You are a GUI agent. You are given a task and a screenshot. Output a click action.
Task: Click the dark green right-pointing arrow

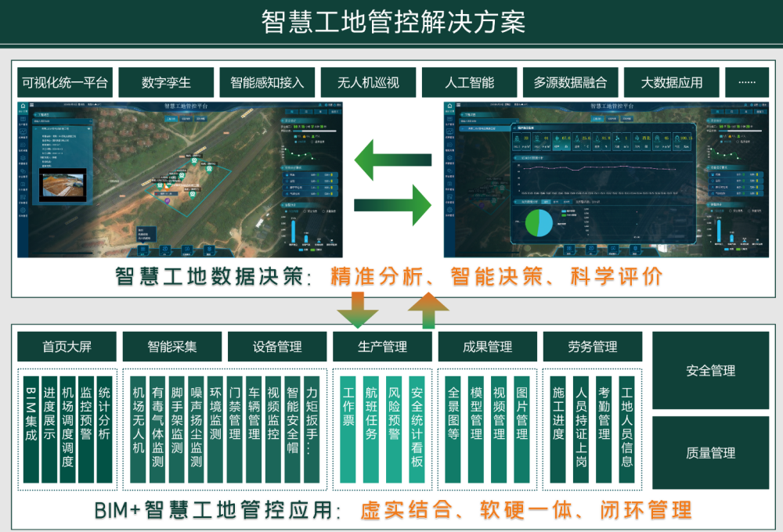(391, 206)
